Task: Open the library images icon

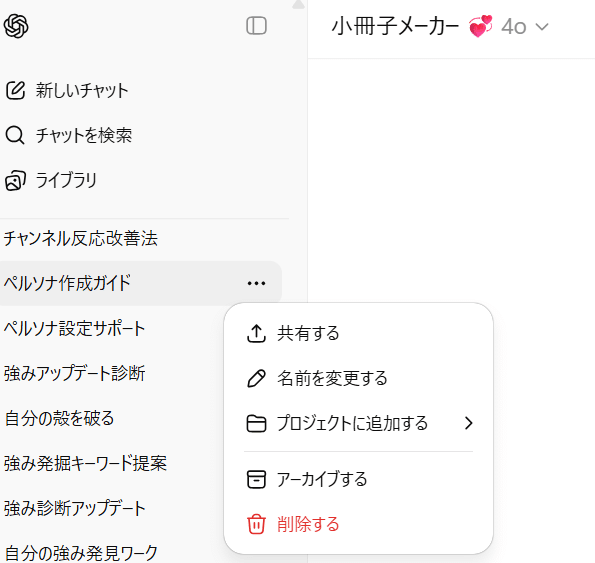Action: [16, 180]
